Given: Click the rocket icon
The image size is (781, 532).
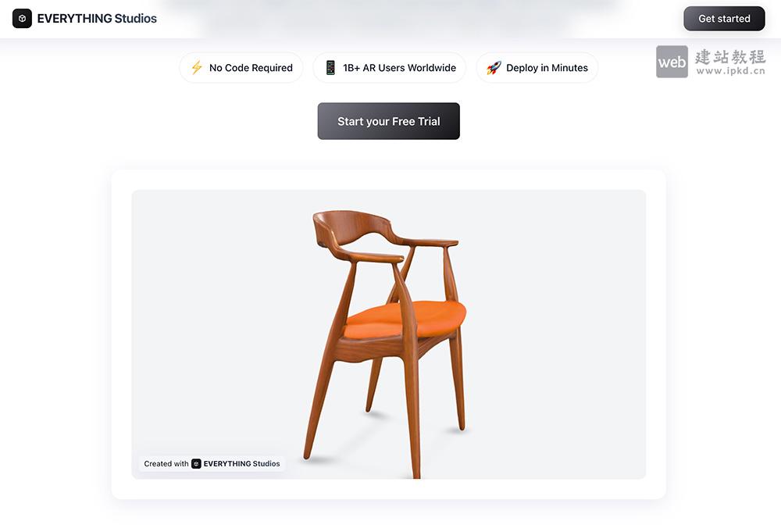Looking at the screenshot, I should pos(494,67).
